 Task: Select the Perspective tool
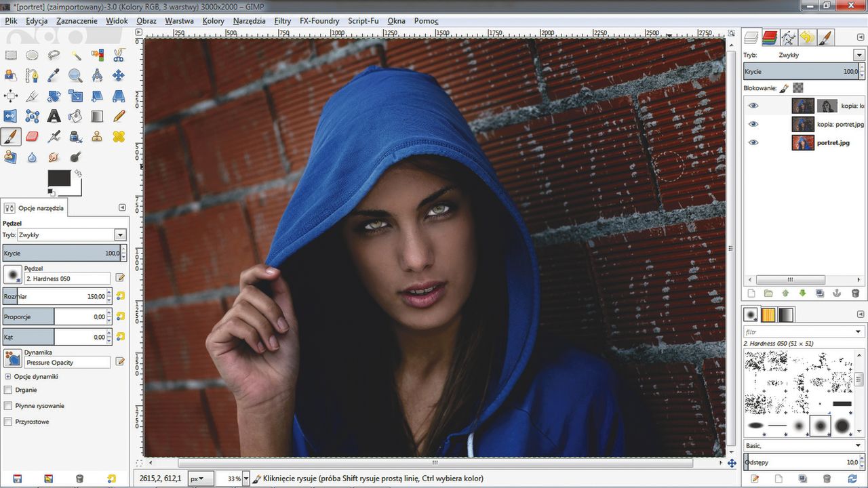click(x=119, y=96)
